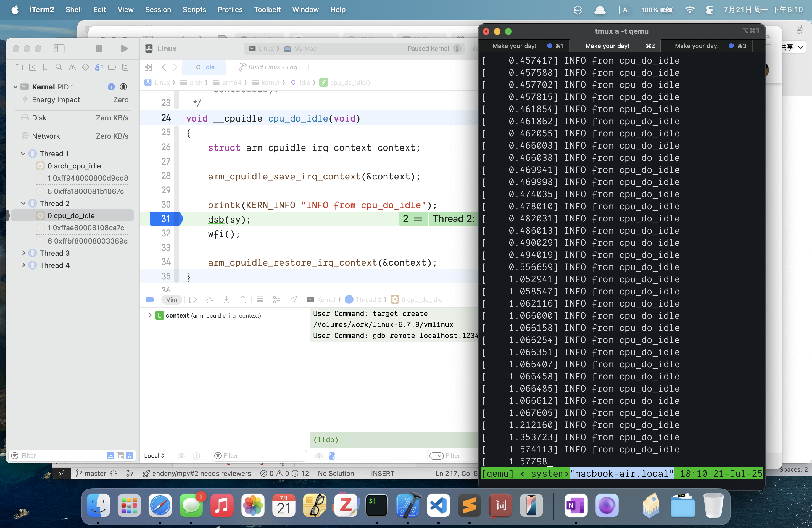The height and width of the screenshot is (528, 812).
Task: Click the Step Into debug icon
Action: point(226,299)
